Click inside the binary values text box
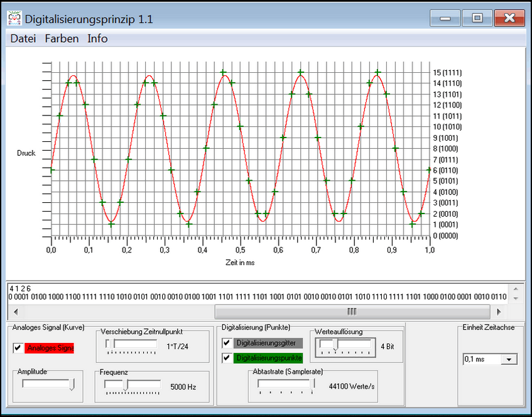 click(258, 293)
